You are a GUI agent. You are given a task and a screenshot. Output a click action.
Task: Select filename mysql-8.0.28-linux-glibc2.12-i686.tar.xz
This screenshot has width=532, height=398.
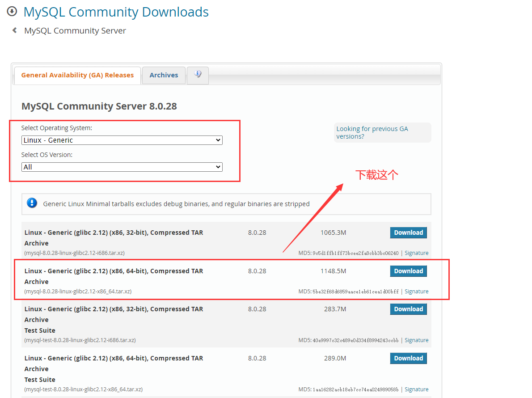[74, 253]
